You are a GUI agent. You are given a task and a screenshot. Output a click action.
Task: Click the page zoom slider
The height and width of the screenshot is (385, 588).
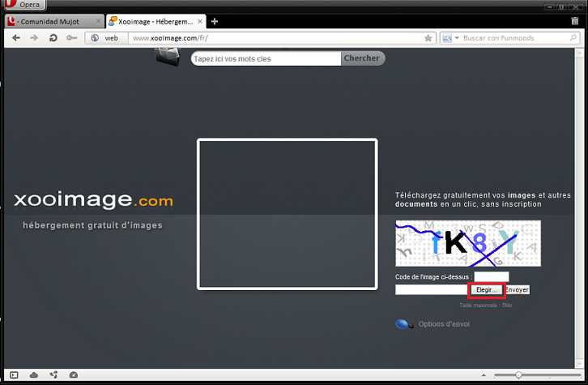[x=519, y=374]
